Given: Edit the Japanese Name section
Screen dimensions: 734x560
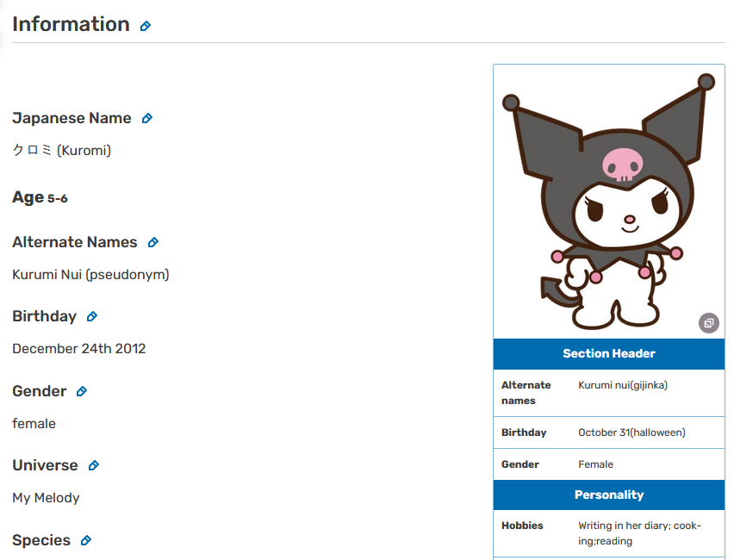Looking at the screenshot, I should pos(147,119).
